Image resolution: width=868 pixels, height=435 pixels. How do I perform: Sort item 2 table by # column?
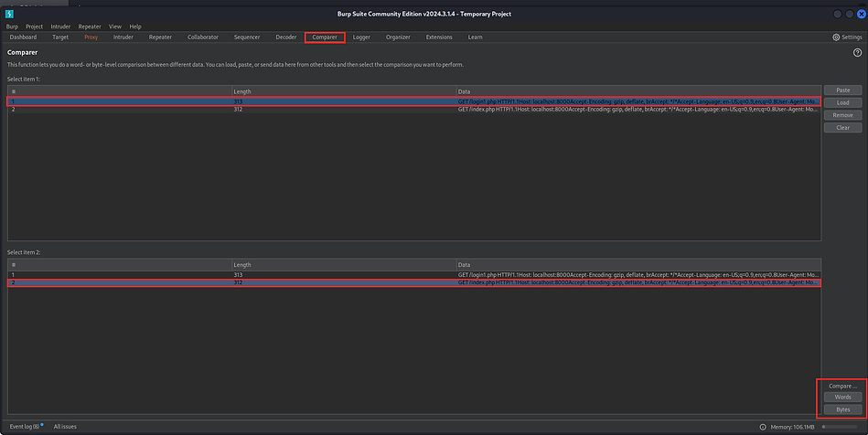coord(120,265)
